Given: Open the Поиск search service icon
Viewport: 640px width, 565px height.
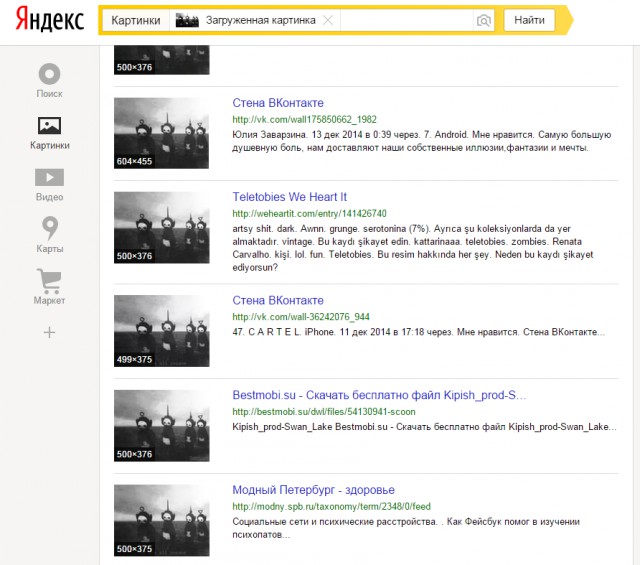Looking at the screenshot, I should (49, 74).
